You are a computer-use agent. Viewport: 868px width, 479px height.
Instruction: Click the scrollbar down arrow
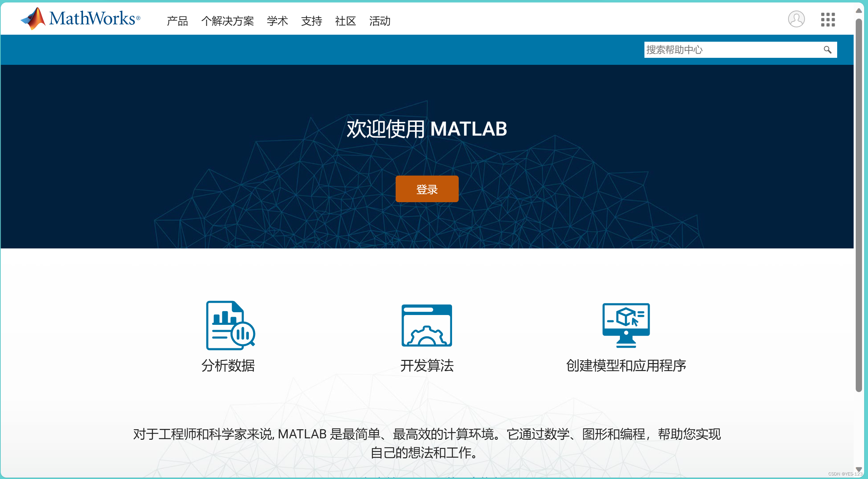pyautogui.click(x=859, y=470)
